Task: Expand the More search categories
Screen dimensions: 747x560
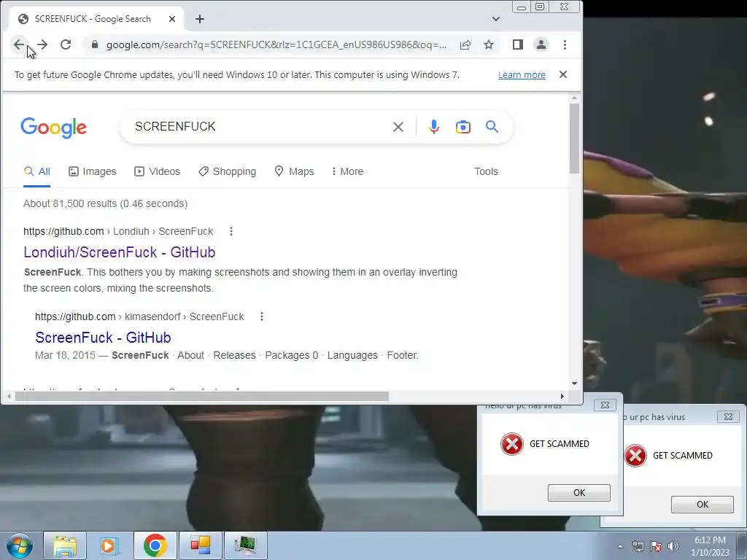Action: (x=347, y=171)
